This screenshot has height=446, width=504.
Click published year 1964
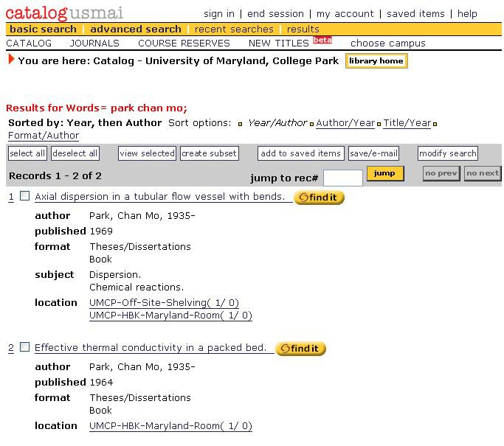(x=101, y=383)
